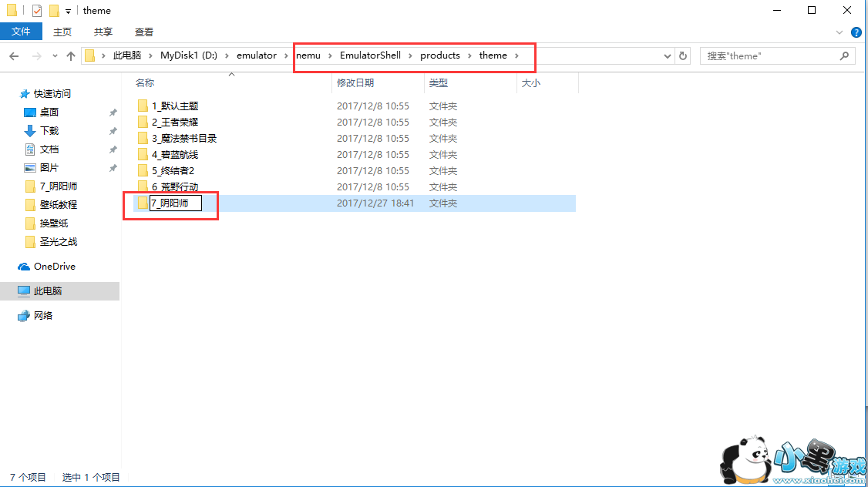868x487 pixels.
Task: Click the 7_阴阳师 rename text box
Action: click(x=176, y=203)
